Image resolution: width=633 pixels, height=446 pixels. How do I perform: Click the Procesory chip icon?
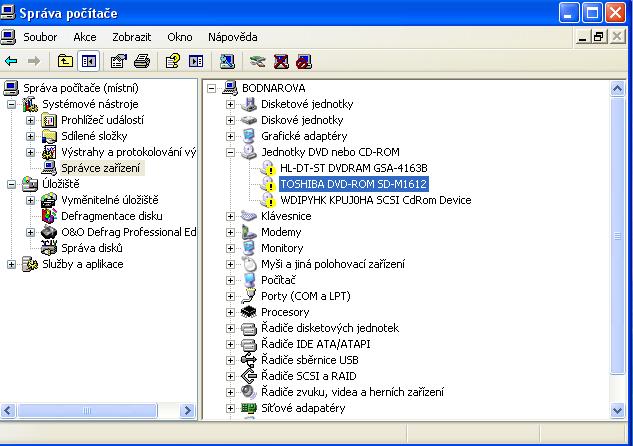(249, 312)
